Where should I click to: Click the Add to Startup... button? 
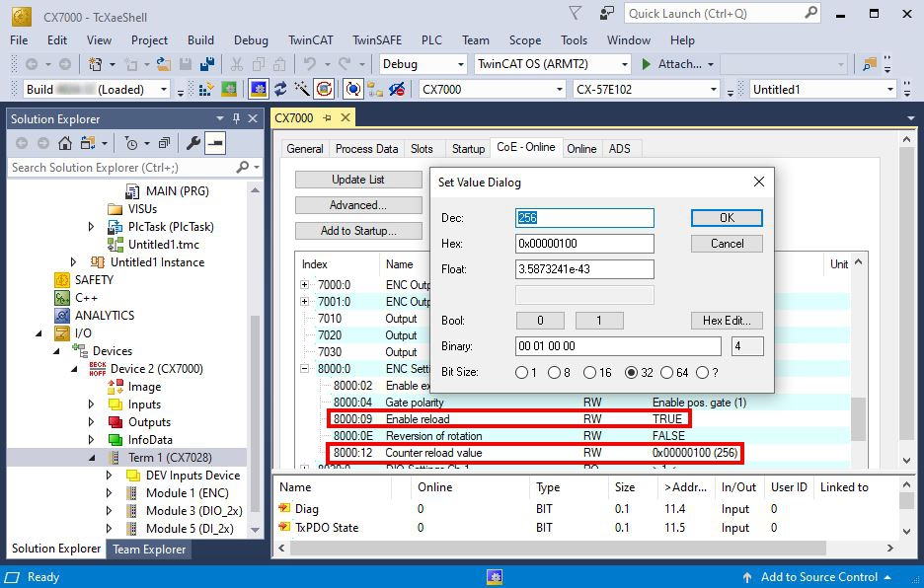coord(358,231)
